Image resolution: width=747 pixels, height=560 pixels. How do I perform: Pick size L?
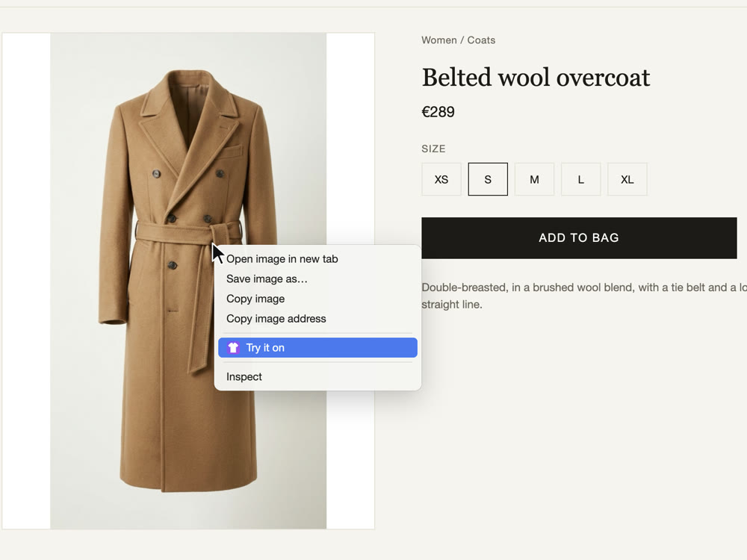pos(580,179)
